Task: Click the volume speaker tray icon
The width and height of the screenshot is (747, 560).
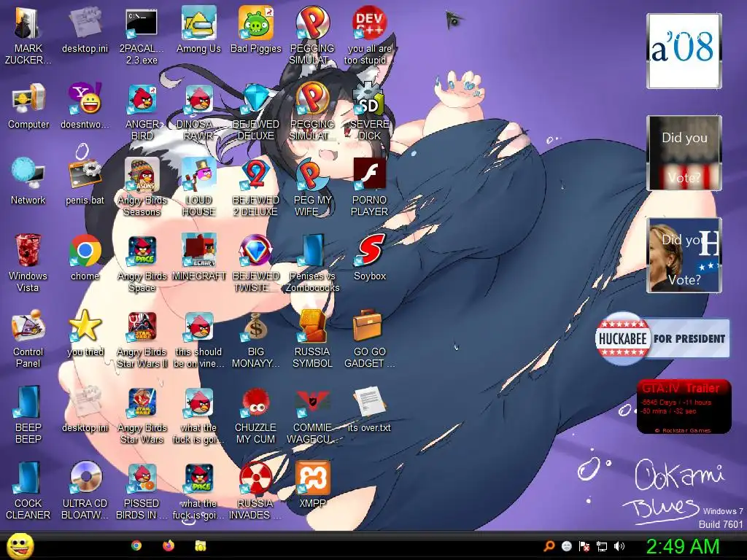Action: pos(619,546)
